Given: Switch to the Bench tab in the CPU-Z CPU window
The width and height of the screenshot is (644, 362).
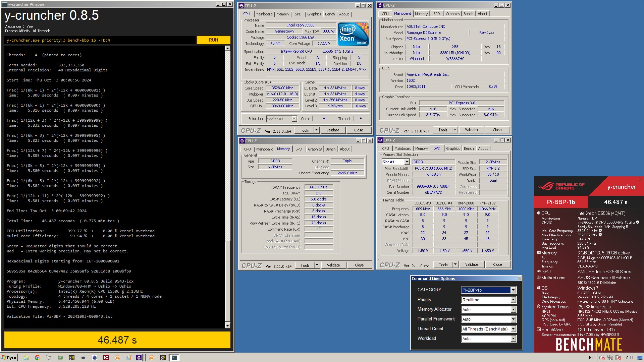Looking at the screenshot, I should pos(330,14).
